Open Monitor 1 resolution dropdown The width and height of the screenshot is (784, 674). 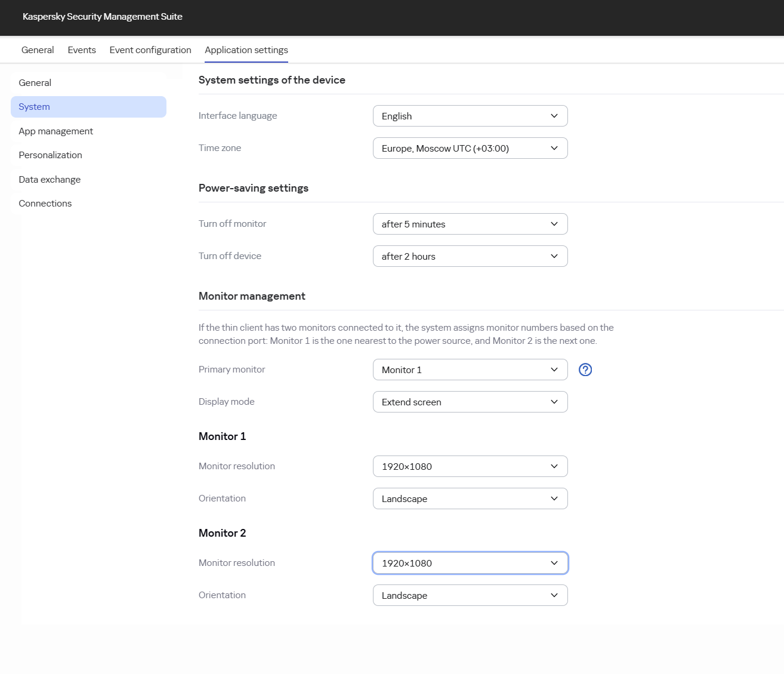470,466
